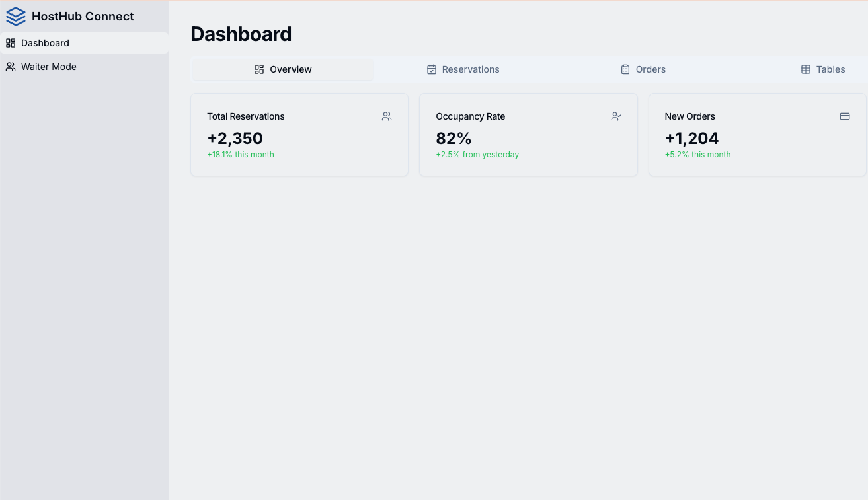Click the +2,350 Total Reservations value
868x500 pixels.
(x=235, y=138)
